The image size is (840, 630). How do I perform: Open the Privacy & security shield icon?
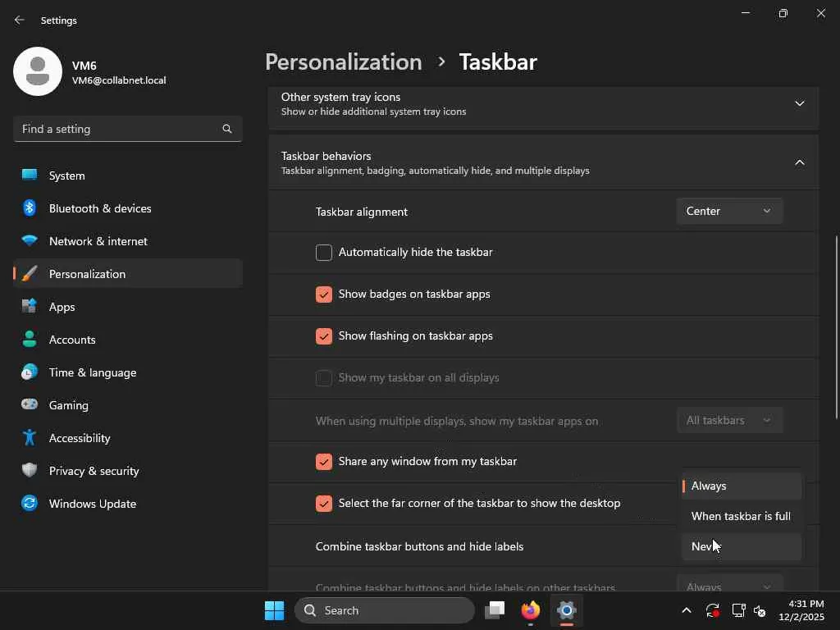(30, 471)
